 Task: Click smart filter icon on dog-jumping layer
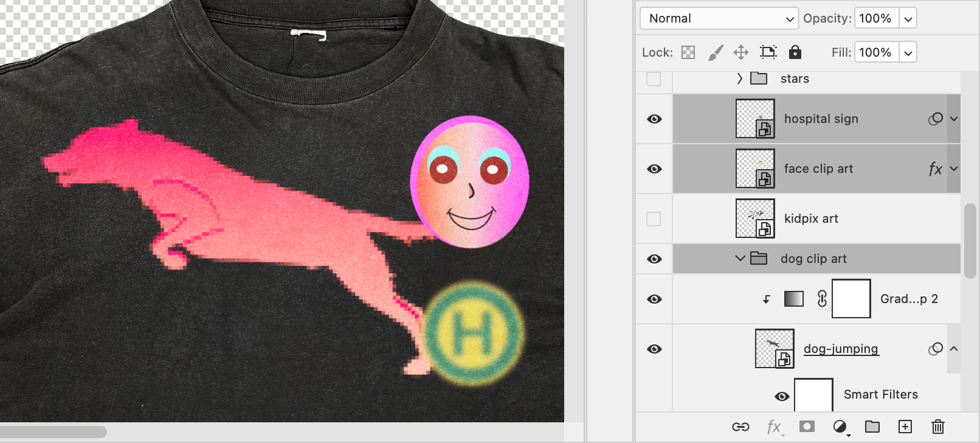point(936,349)
